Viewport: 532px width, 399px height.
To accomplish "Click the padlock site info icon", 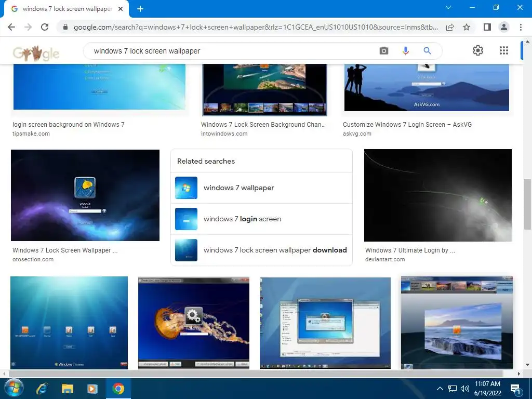I will pyautogui.click(x=65, y=27).
